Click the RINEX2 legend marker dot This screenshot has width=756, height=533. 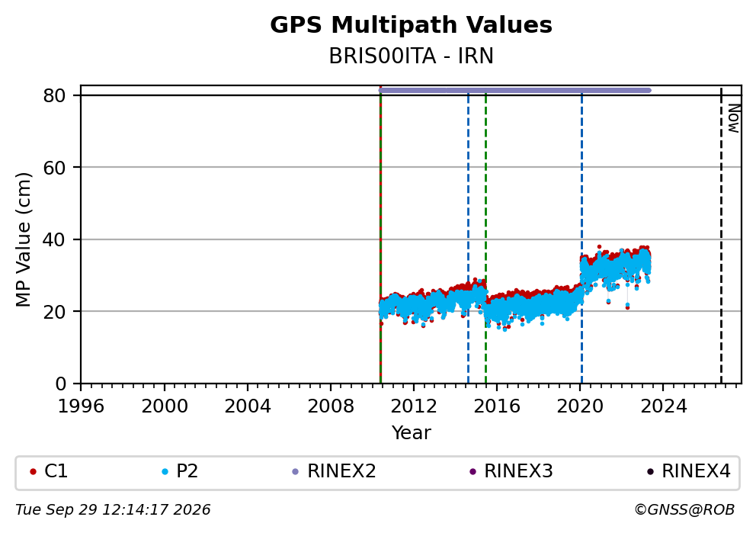click(296, 472)
